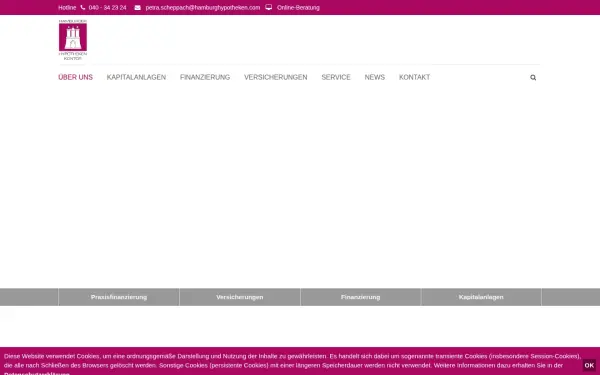The image size is (600, 375).
Task: Go to the News page
Action: coord(375,77)
